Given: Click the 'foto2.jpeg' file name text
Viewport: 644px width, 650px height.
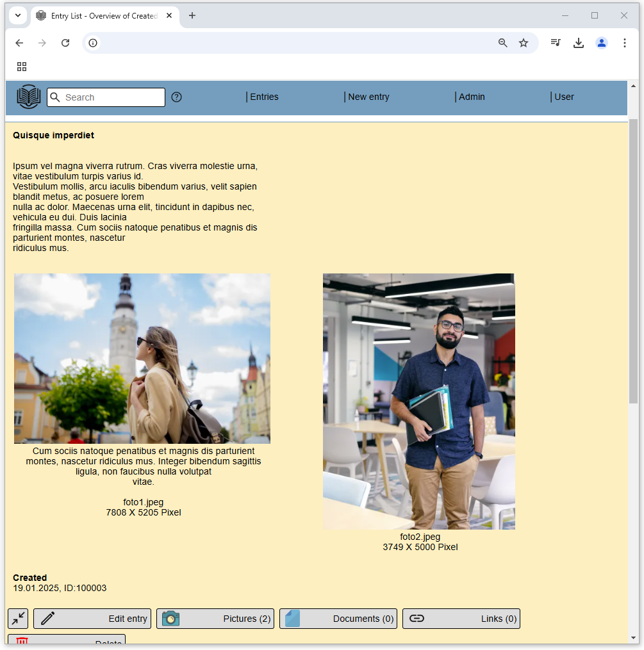Looking at the screenshot, I should pos(420,537).
